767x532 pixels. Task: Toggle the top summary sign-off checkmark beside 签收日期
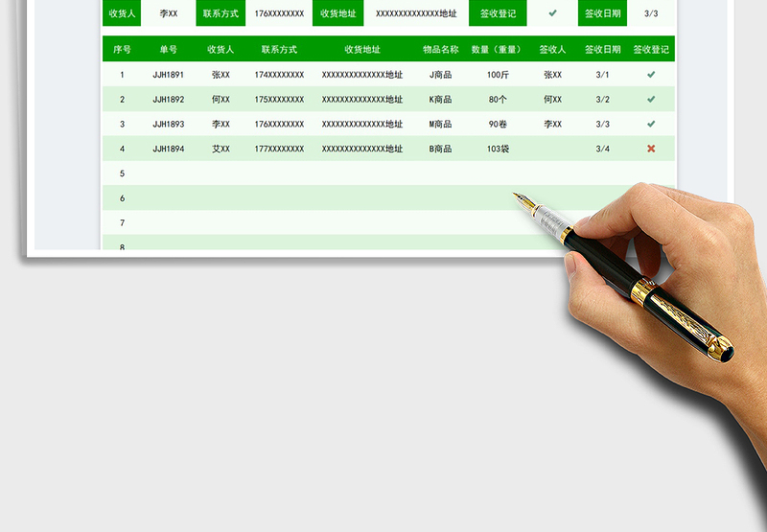552,13
